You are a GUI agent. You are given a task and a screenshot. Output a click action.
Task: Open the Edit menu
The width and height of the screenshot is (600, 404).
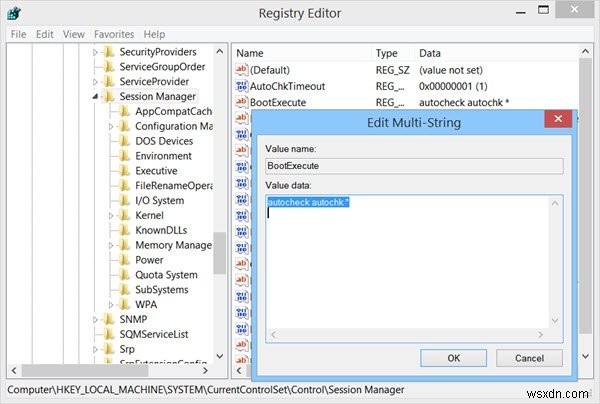[44, 34]
